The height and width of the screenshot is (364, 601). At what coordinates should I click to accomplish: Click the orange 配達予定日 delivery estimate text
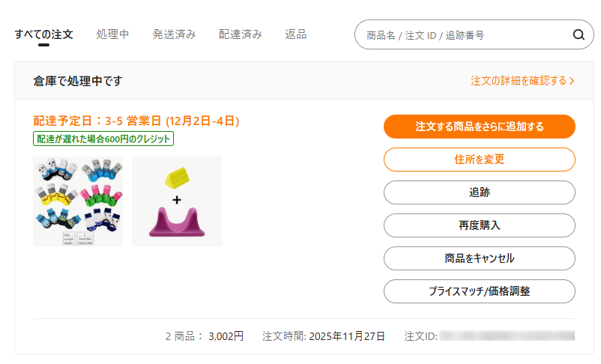136,121
